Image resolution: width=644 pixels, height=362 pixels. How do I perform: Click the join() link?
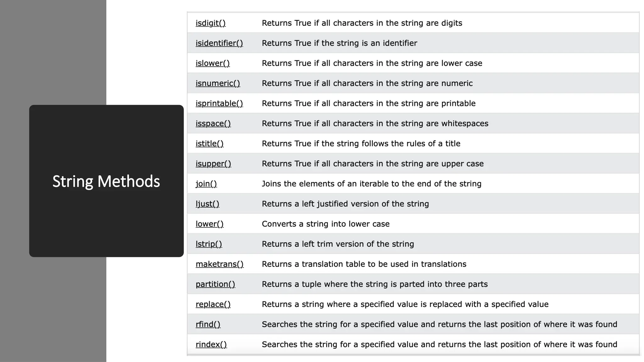click(x=206, y=184)
